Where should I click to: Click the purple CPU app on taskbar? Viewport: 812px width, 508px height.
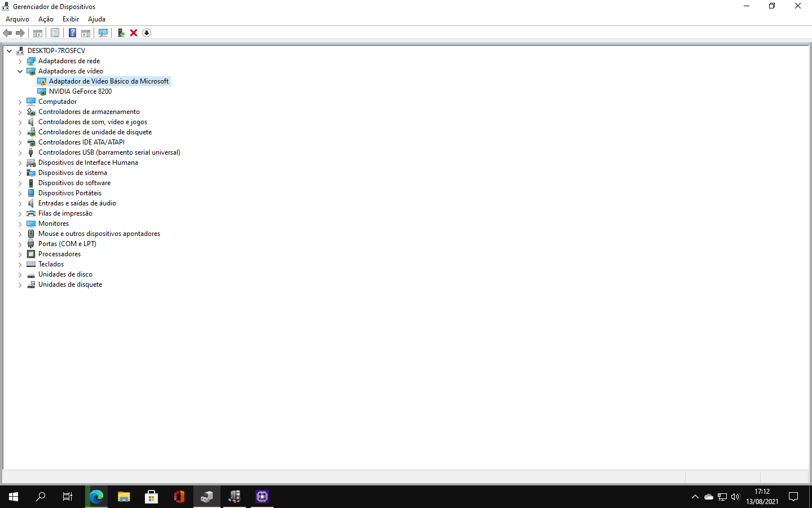pyautogui.click(x=262, y=497)
